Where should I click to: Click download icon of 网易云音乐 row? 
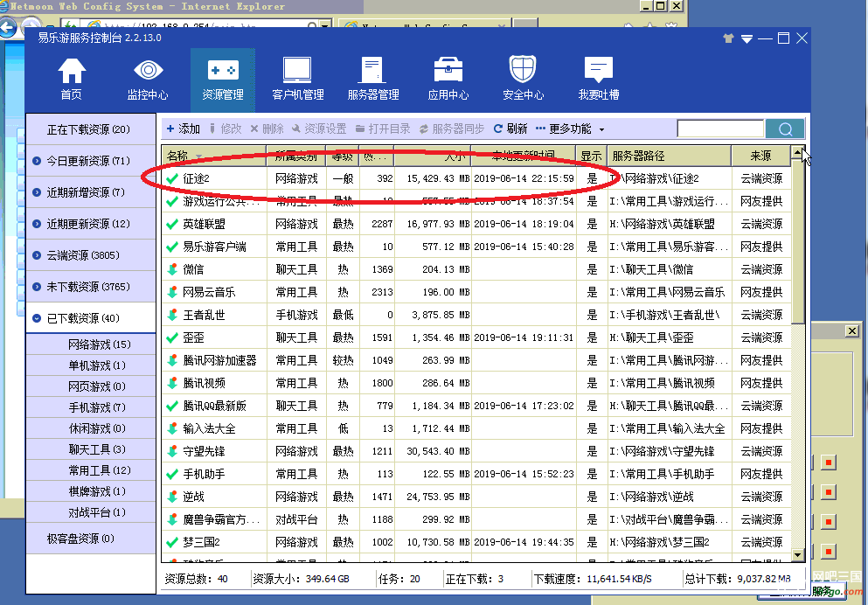click(172, 292)
